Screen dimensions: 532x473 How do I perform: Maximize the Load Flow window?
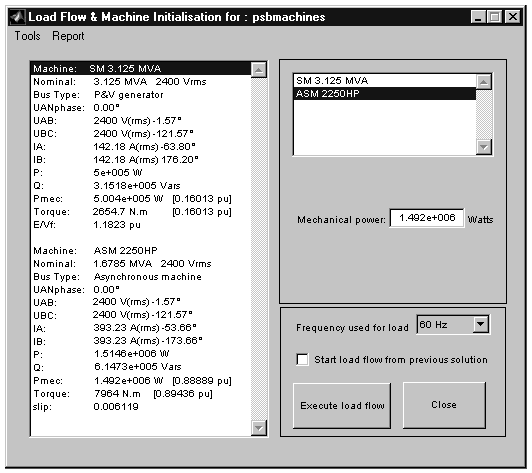[x=494, y=17]
